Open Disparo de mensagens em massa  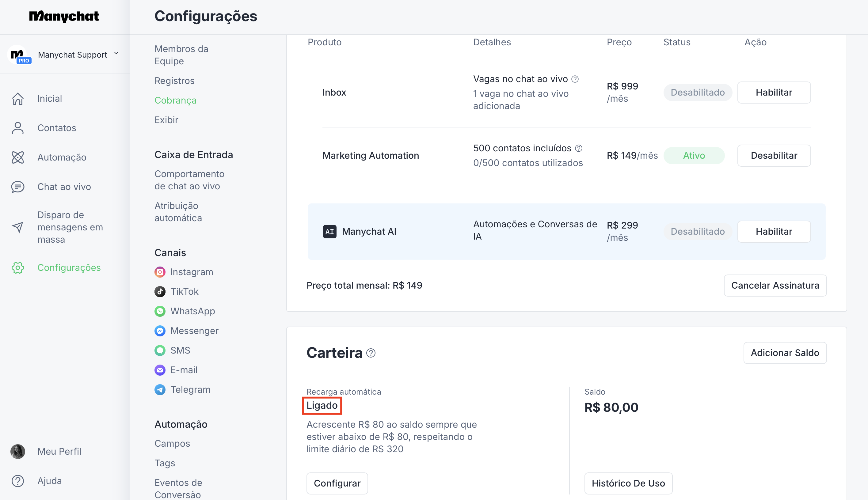pos(70,227)
